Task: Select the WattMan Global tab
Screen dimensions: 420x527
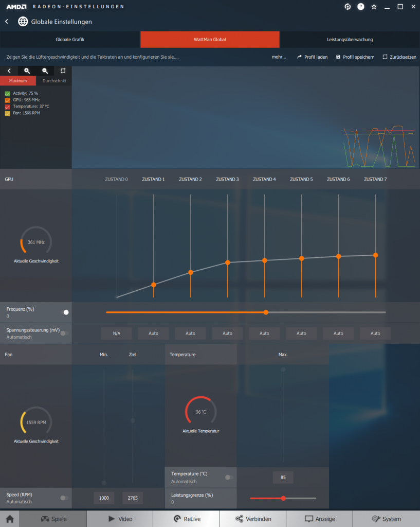Action: tap(210, 39)
